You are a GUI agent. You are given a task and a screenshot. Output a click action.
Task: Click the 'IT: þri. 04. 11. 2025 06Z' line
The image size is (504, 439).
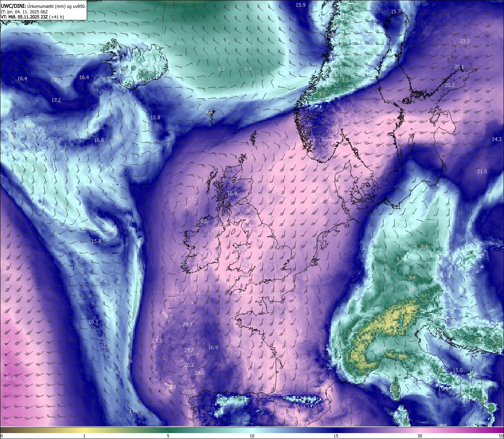24,11
